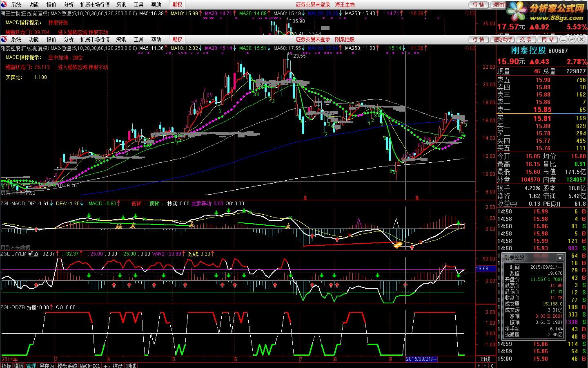Open 系统 menu in 海王生物 window
The height and width of the screenshot is (368, 588).
(x=16, y=4)
